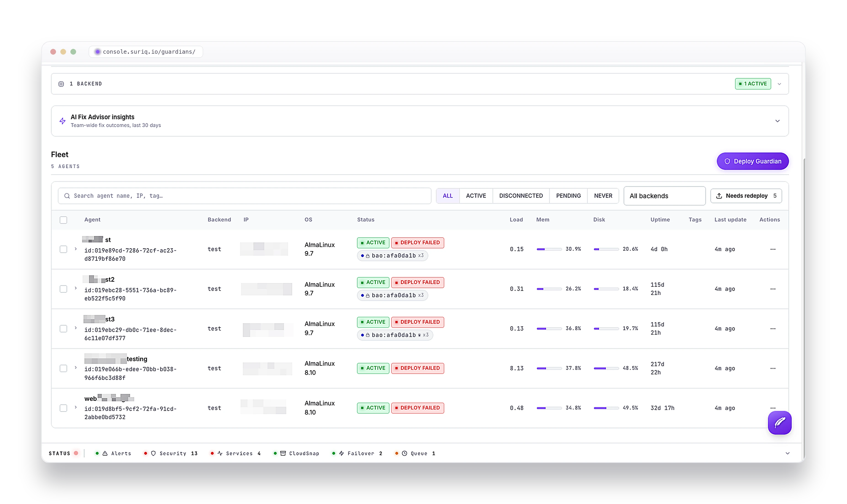Click the AI Fix Advisor lightning bolt icon
This screenshot has height=504, width=847.
(x=63, y=121)
